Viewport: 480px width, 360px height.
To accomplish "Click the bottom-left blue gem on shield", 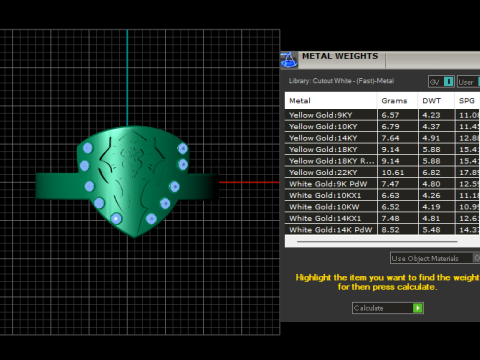I will 116,219.
